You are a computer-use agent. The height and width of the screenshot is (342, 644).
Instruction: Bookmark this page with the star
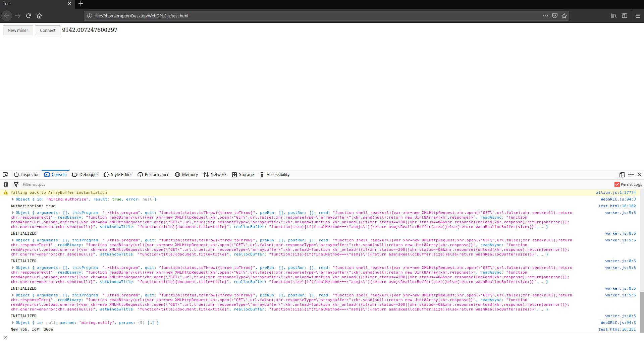pos(564,16)
